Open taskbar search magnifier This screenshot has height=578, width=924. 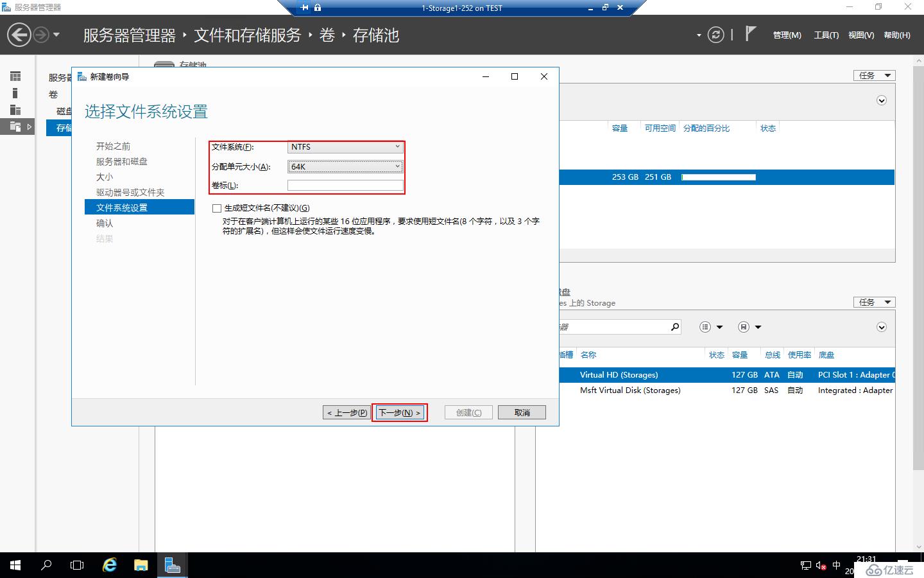(46, 565)
